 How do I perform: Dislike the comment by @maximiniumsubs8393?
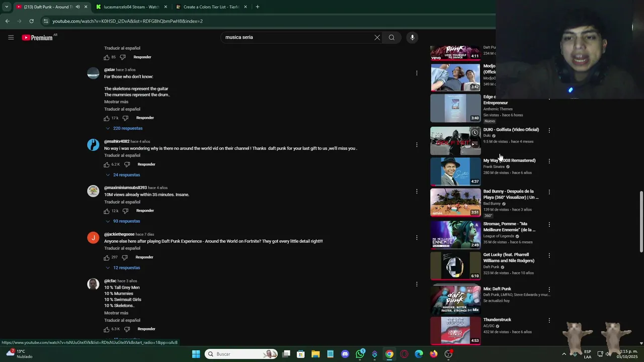[x=125, y=211]
